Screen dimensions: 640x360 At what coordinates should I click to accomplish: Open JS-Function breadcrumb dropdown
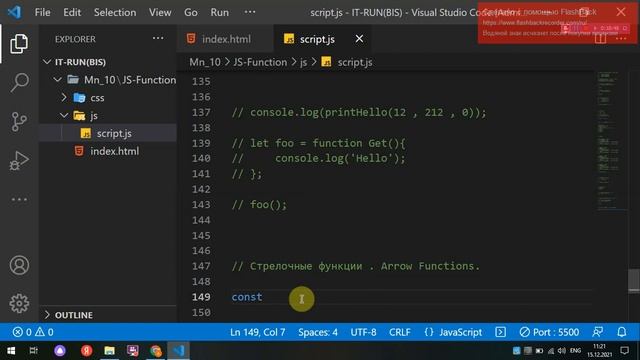260,62
